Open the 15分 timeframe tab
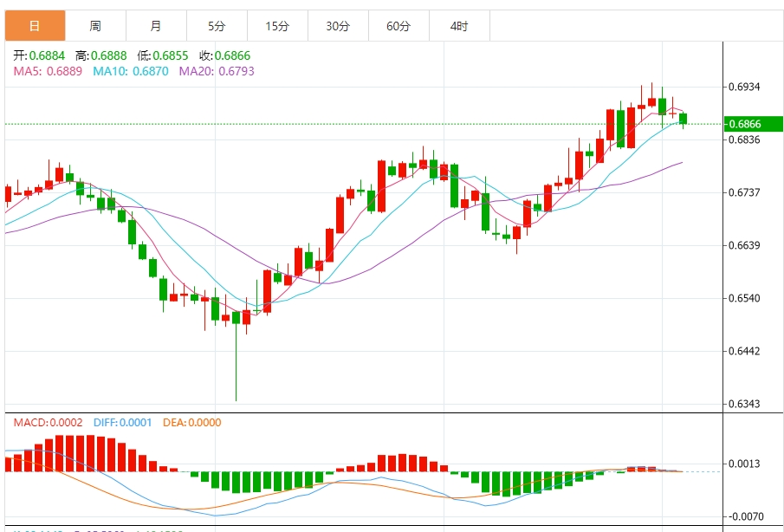 277,26
